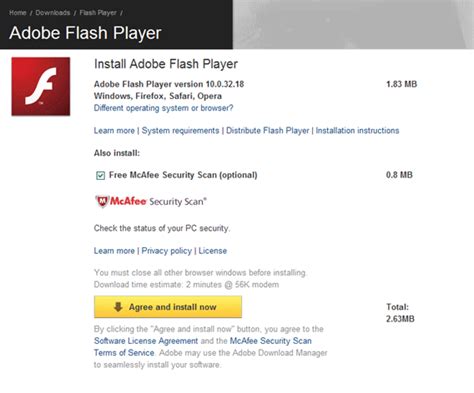Open McAfee License link
The height and width of the screenshot is (393, 474).
(x=213, y=251)
